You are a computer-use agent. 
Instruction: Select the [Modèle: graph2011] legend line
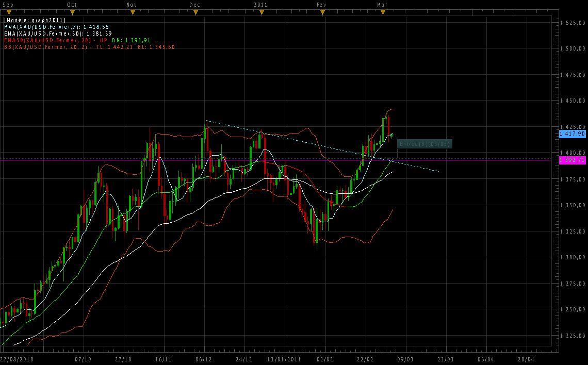35,20
